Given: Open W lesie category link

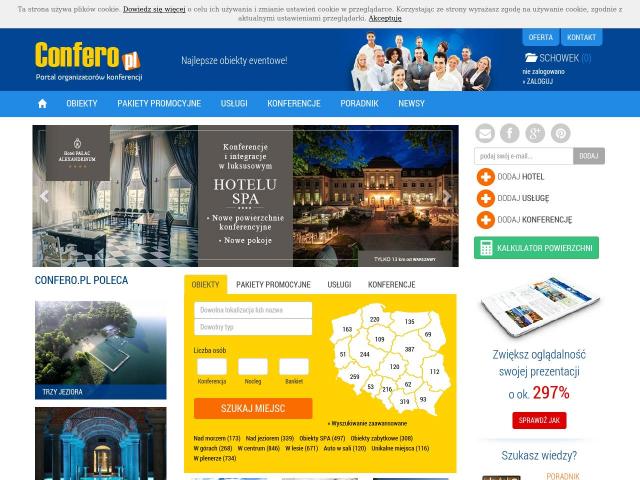Looking at the screenshot, I should point(301,448).
